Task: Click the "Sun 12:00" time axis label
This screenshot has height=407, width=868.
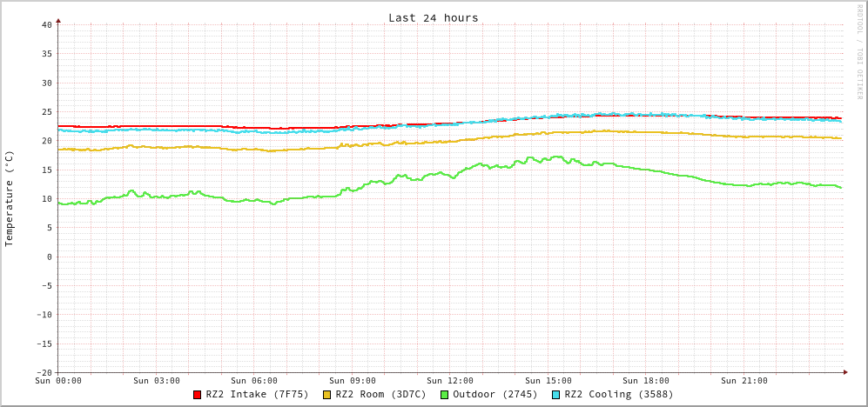Action: point(450,381)
